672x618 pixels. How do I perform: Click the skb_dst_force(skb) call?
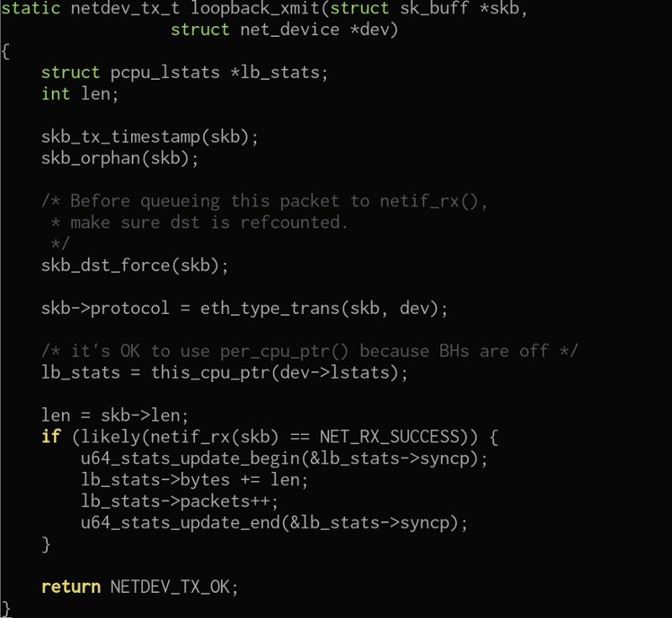[134, 265]
